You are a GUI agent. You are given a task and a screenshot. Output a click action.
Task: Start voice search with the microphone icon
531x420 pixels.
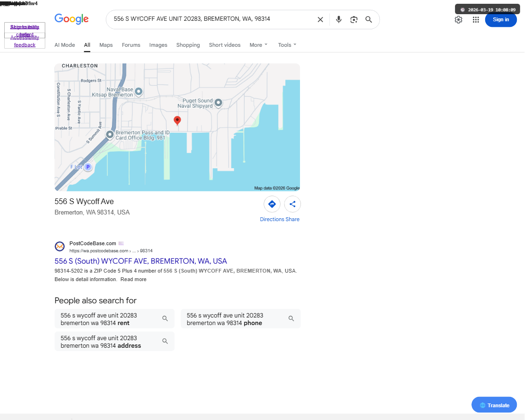[x=339, y=20]
